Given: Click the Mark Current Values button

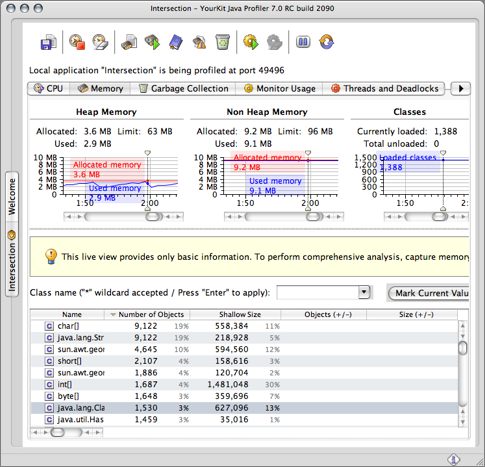Looking at the screenshot, I should [x=429, y=293].
